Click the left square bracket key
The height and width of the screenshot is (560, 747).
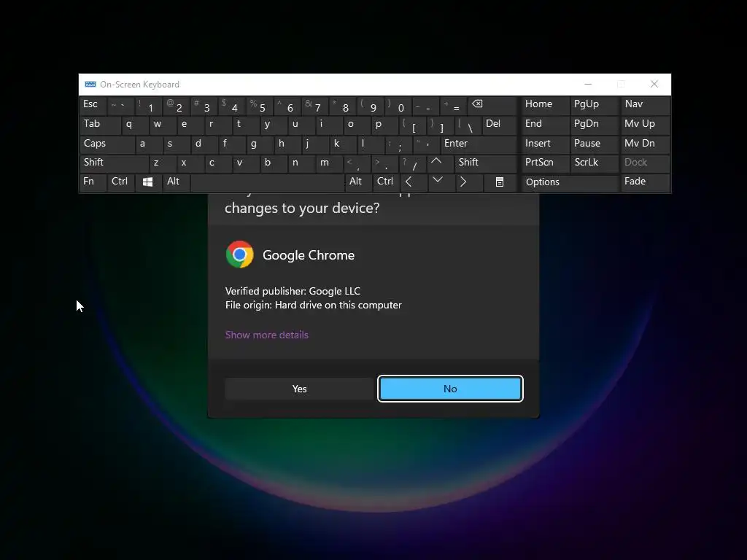(414, 127)
